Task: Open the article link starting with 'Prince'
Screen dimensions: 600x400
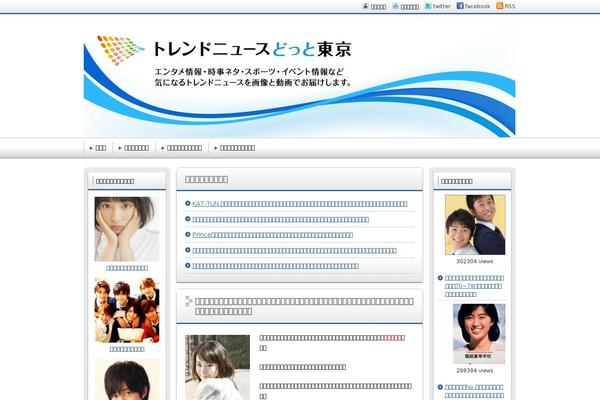Action: click(272, 235)
